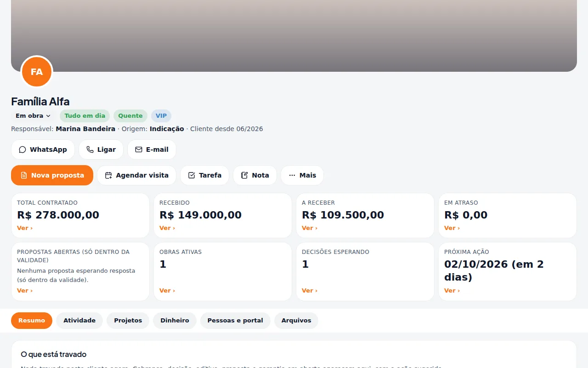Click the origin value Indicação
Viewport: 588px width, 368px height.
click(167, 129)
